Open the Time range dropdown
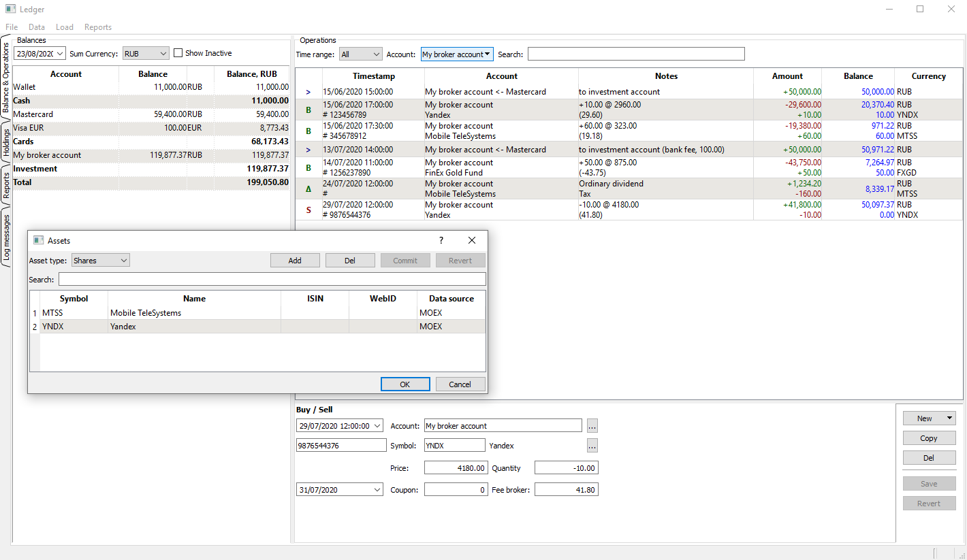 [360, 54]
